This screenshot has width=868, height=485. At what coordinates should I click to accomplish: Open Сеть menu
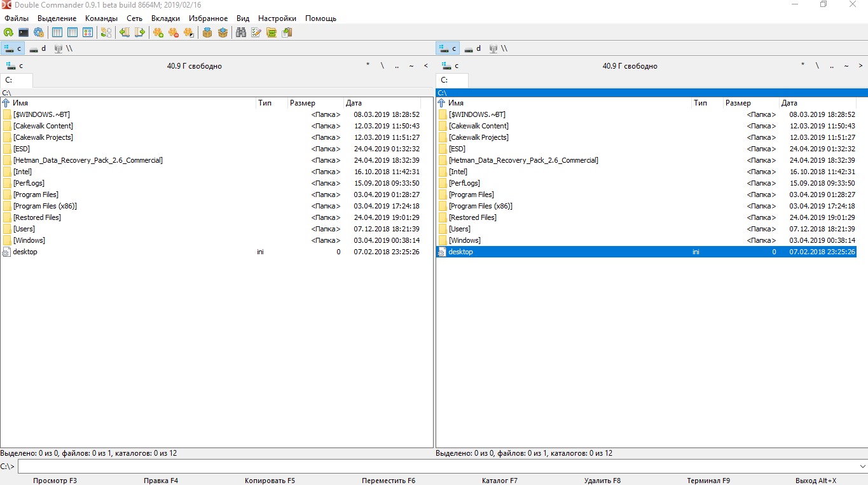tap(134, 18)
